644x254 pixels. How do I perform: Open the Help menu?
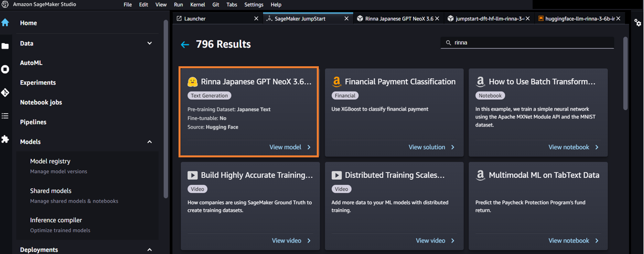tap(276, 4)
